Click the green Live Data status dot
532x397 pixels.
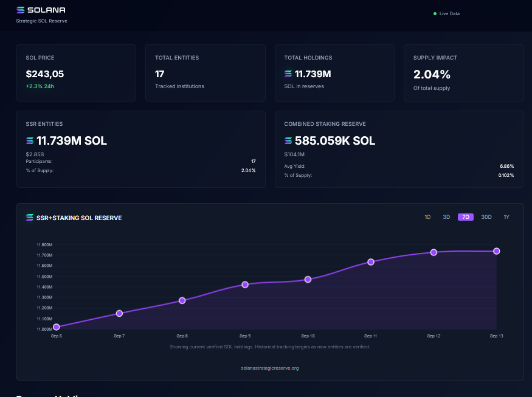(x=435, y=13)
